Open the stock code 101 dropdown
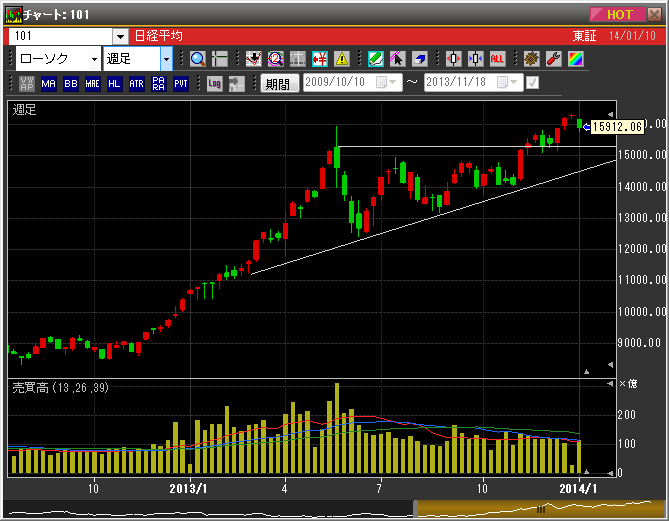 [x=119, y=36]
